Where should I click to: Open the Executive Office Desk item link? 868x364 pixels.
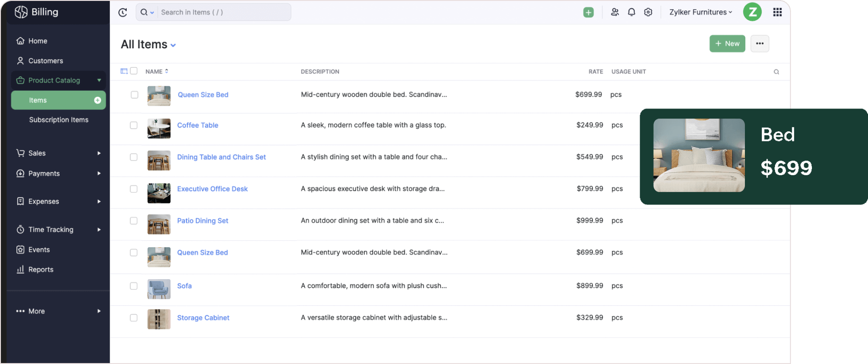click(212, 189)
